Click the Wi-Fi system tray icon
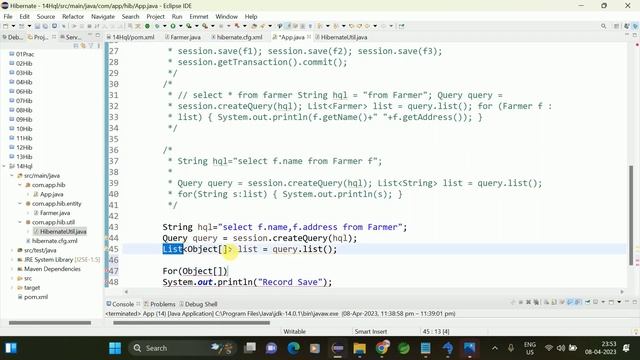 549,348
